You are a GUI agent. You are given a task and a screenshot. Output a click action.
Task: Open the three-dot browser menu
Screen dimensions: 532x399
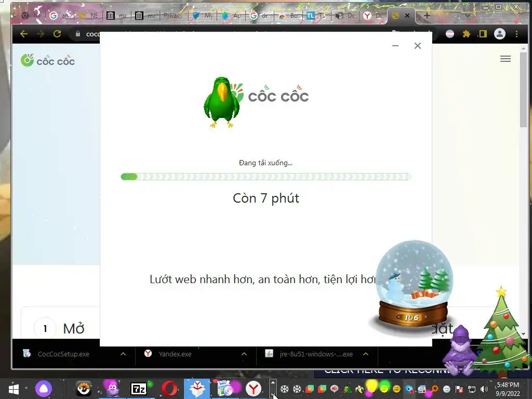[516, 34]
